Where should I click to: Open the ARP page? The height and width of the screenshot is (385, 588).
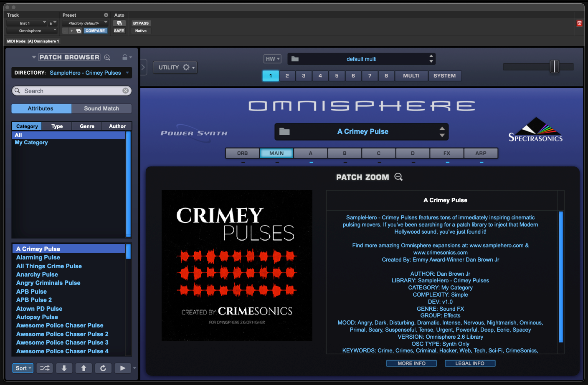(x=481, y=153)
